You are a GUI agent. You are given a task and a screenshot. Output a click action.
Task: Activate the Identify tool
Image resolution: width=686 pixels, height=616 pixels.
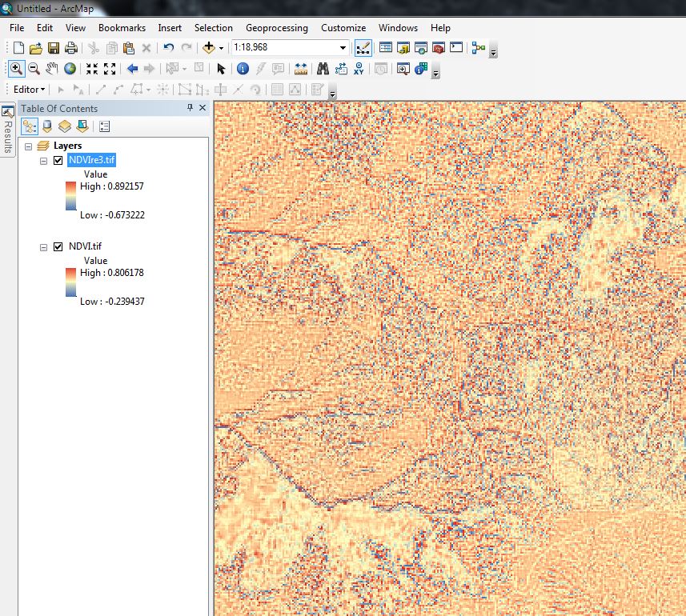[x=243, y=69]
